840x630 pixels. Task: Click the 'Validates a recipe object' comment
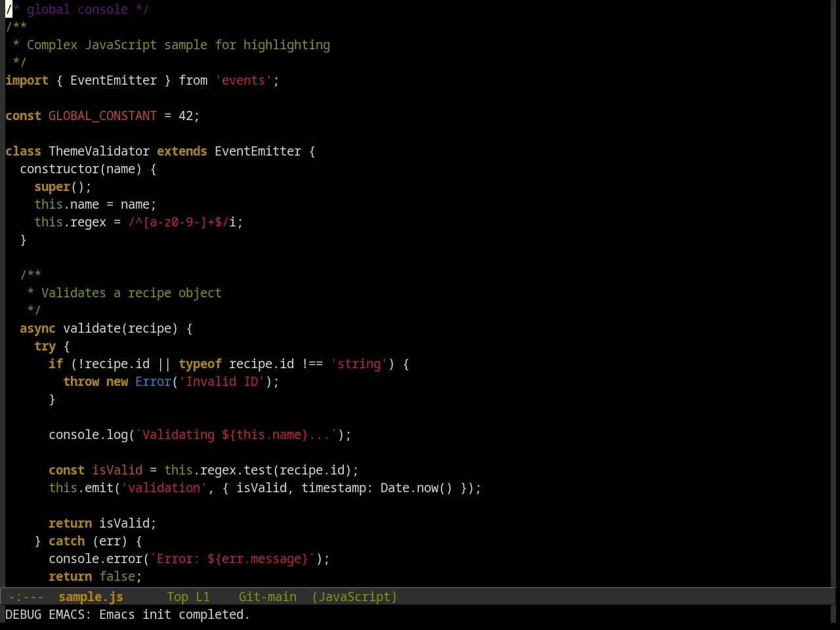click(x=131, y=293)
